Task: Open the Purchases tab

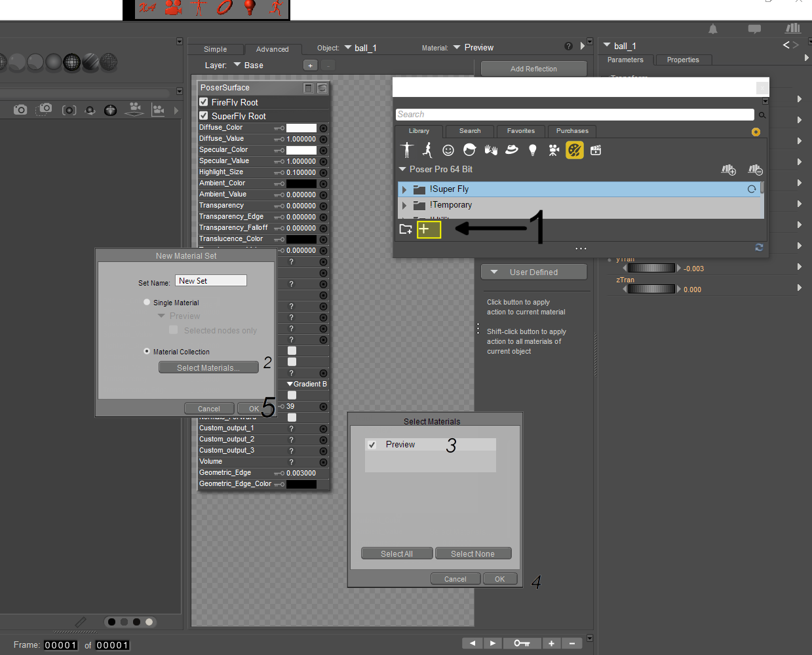Action: pos(572,131)
